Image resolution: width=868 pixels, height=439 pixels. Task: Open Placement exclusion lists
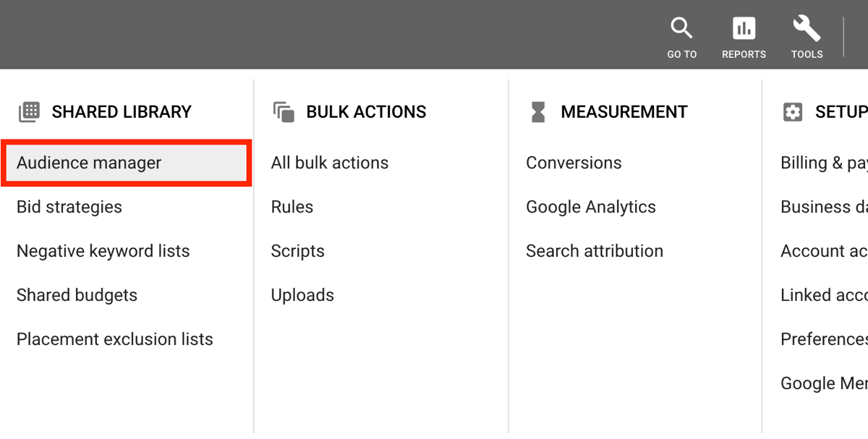[x=115, y=339]
